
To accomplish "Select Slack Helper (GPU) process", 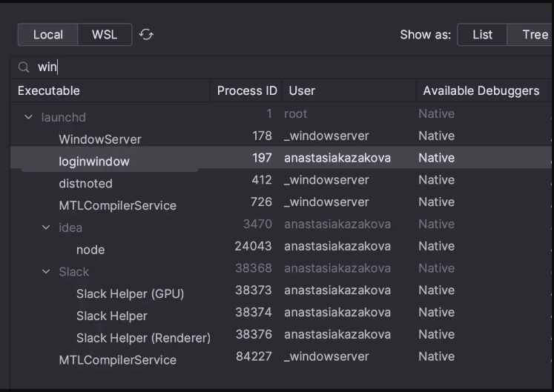I will tap(130, 293).
